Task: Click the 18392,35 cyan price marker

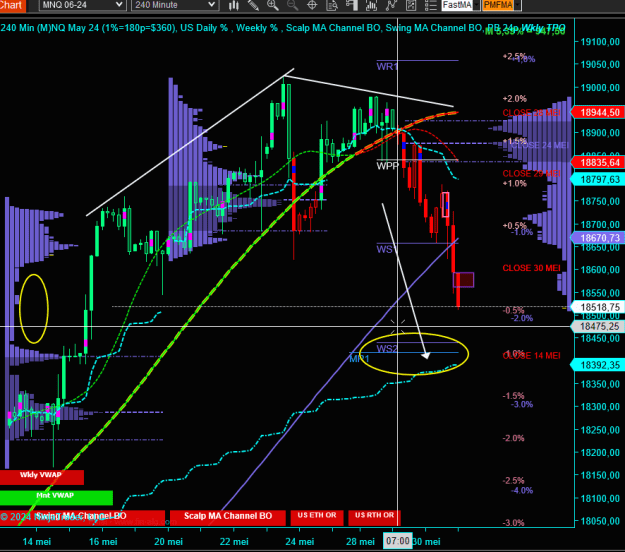Action: tap(598, 365)
